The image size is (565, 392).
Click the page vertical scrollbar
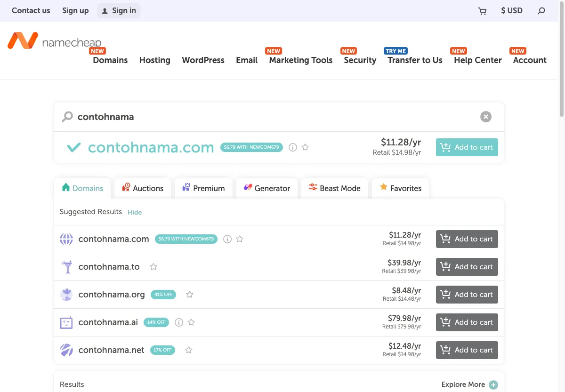[561, 59]
